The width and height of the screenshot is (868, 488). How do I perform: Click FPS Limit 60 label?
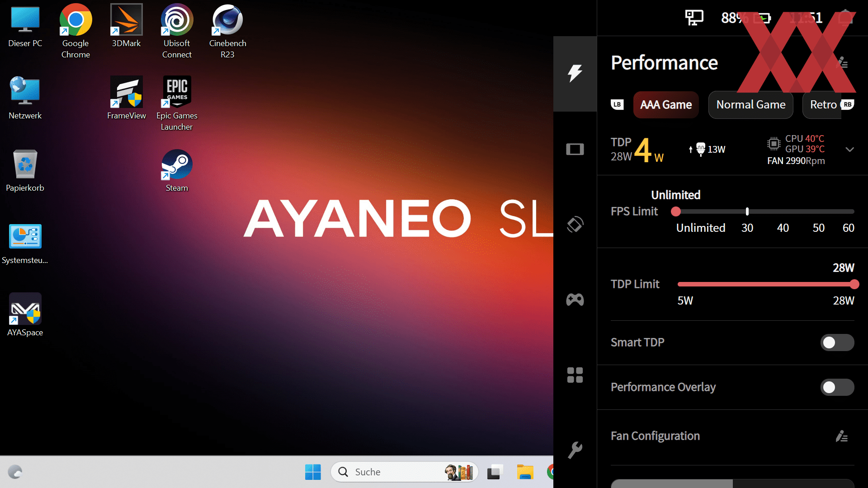pyautogui.click(x=848, y=228)
